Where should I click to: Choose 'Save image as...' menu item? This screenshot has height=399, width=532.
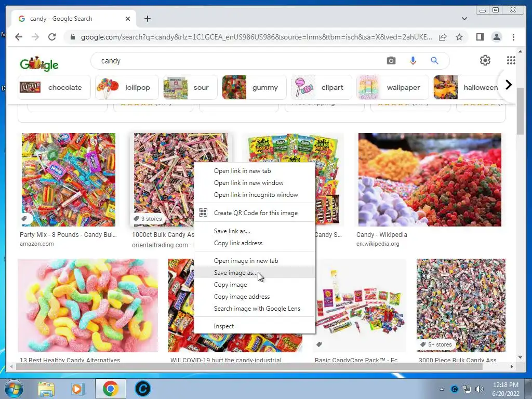click(x=255, y=272)
